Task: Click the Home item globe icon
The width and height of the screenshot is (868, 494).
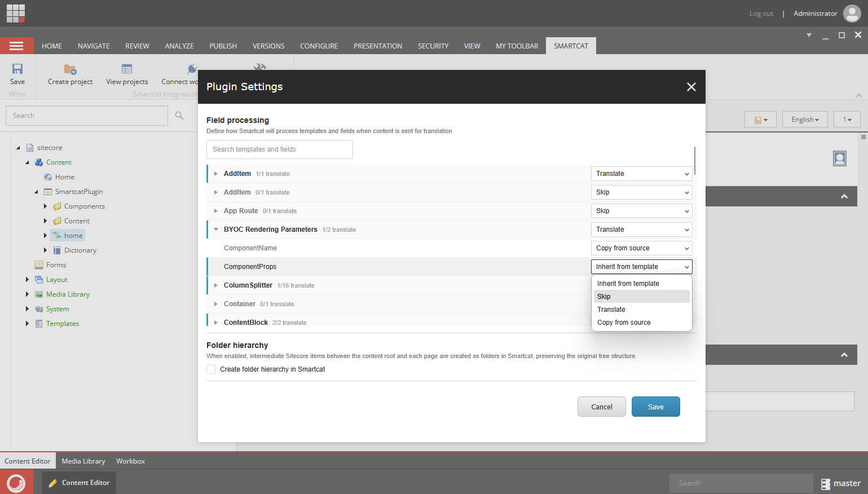Action: pyautogui.click(x=48, y=177)
